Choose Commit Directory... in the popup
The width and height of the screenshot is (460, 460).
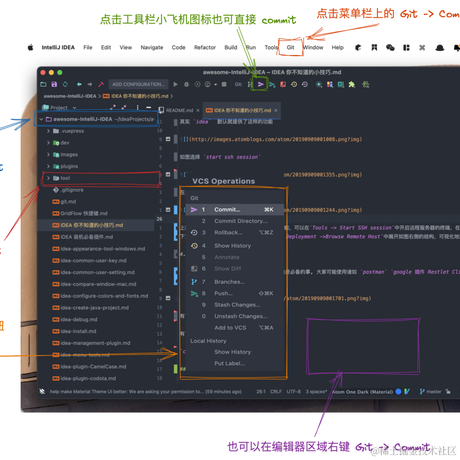click(235, 221)
